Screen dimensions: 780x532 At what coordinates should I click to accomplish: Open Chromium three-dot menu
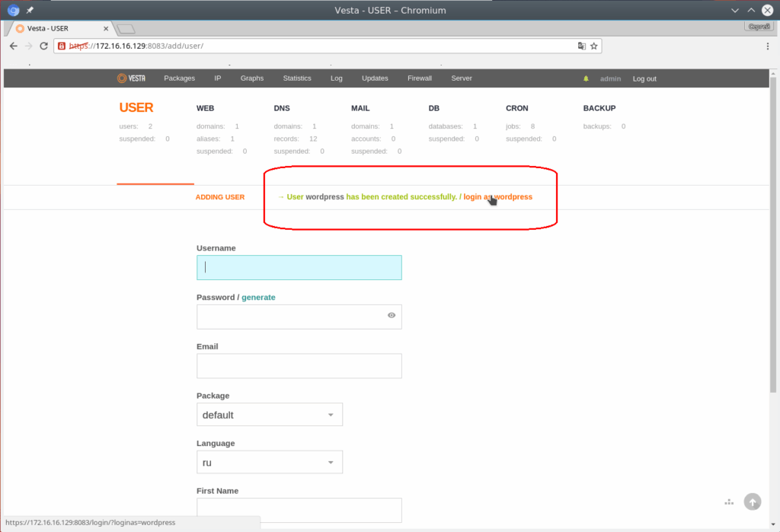(768, 46)
